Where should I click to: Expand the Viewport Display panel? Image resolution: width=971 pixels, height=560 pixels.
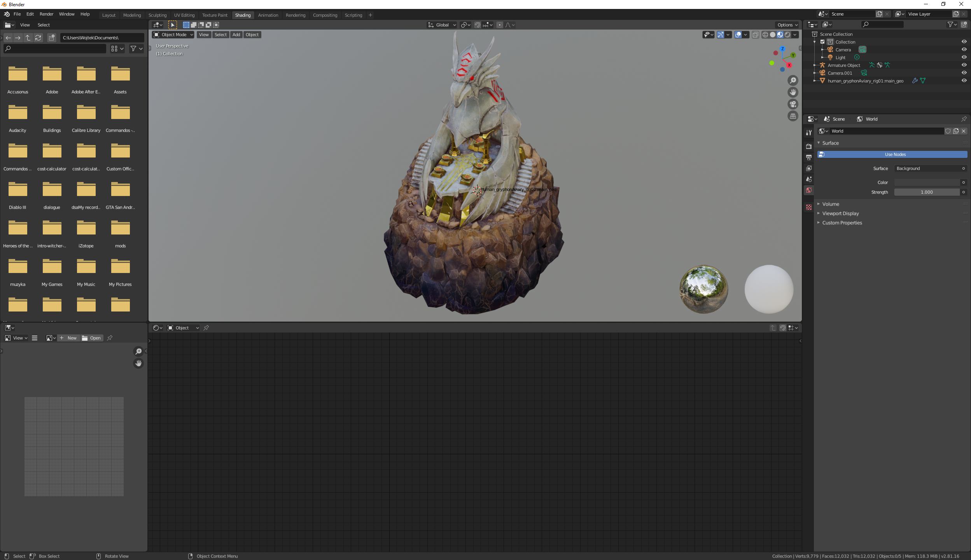pyautogui.click(x=840, y=213)
